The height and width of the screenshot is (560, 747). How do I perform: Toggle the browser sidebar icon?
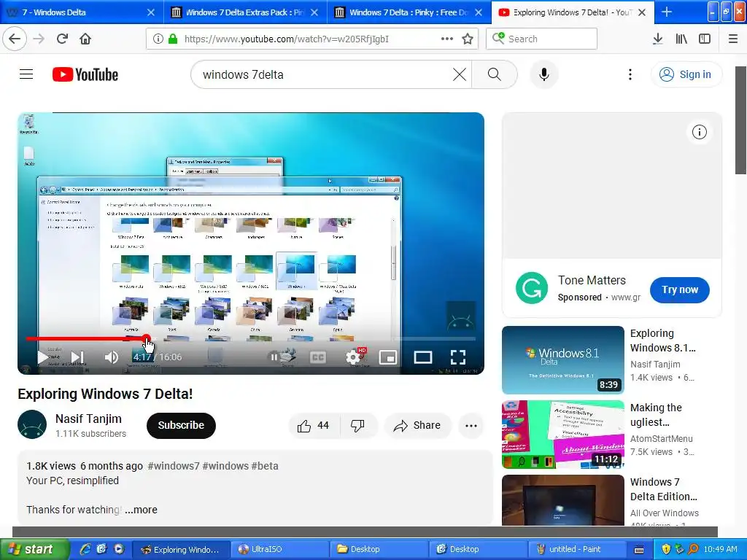[705, 39]
